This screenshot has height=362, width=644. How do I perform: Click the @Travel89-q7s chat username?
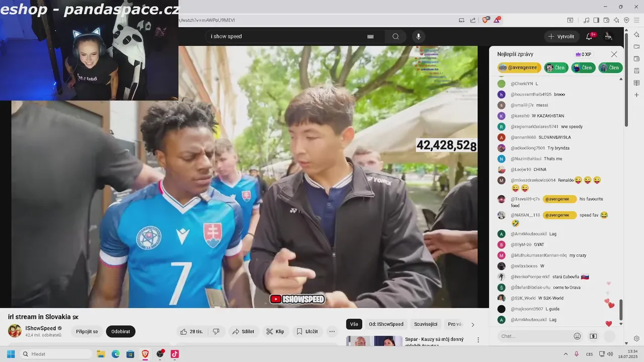tap(525, 199)
